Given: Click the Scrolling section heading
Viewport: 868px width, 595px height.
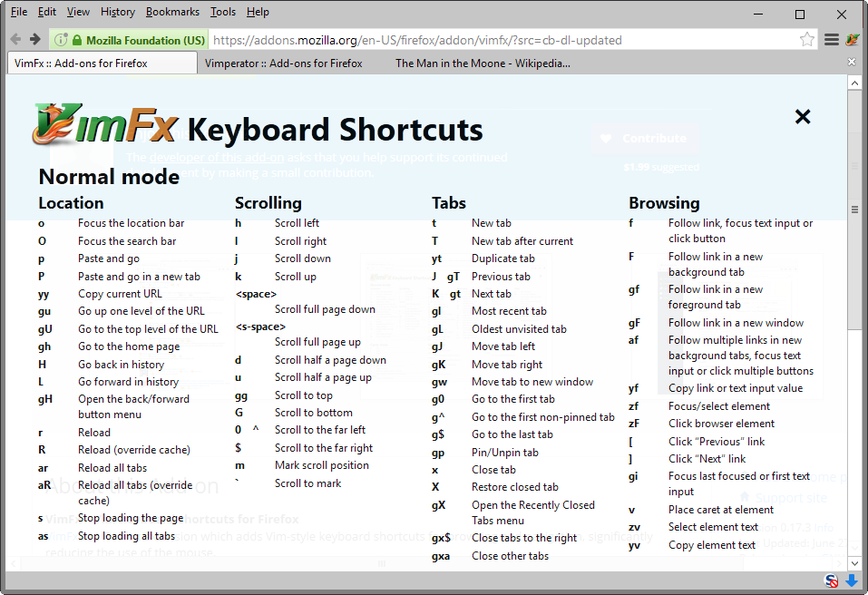Looking at the screenshot, I should pyautogui.click(x=268, y=203).
